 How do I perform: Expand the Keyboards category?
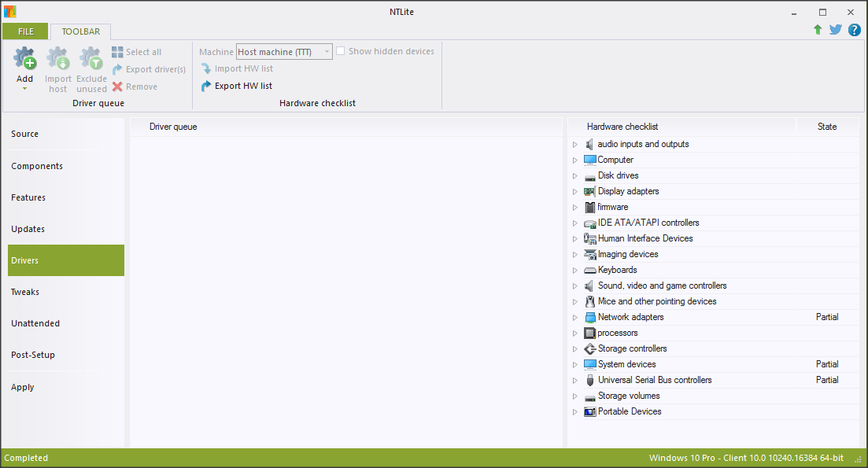pyautogui.click(x=575, y=271)
